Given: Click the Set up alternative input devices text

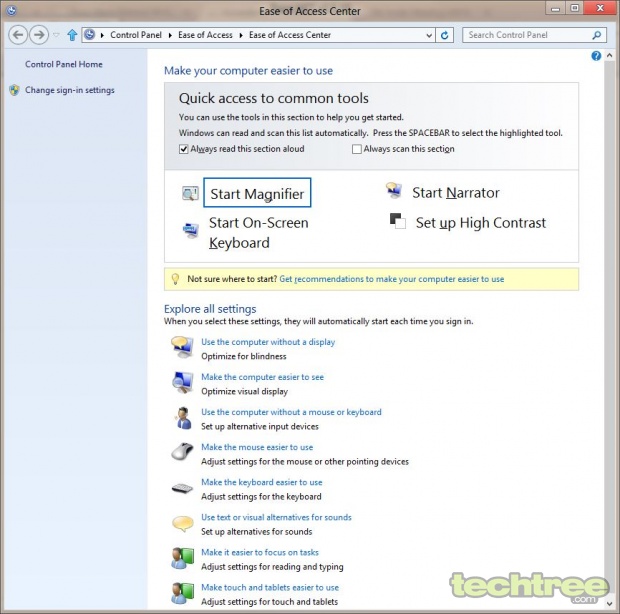Looking at the screenshot, I should [260, 427].
